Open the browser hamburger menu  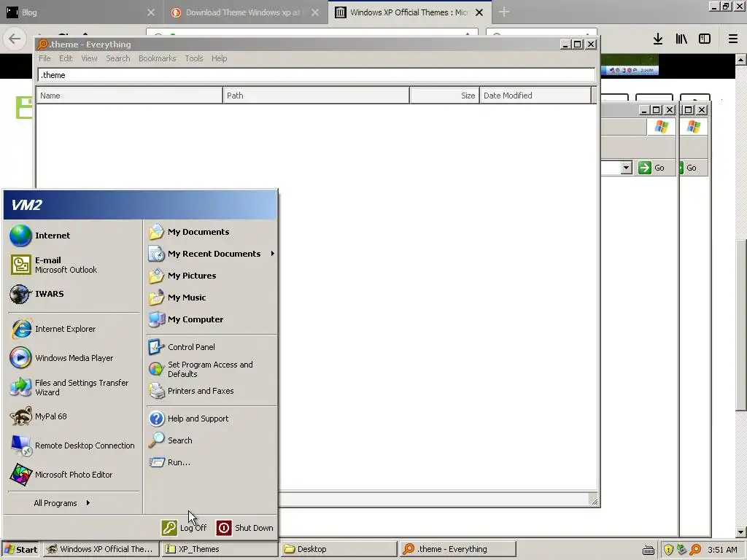point(732,39)
